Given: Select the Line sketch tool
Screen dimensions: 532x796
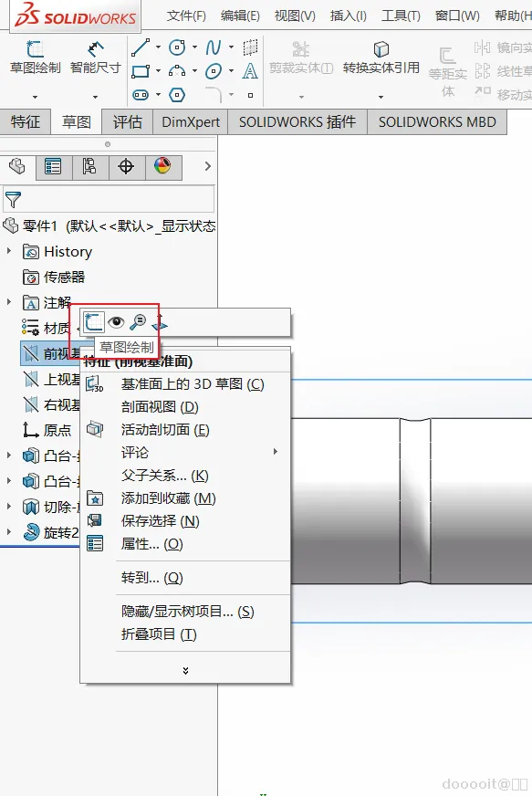Looking at the screenshot, I should tap(141, 47).
